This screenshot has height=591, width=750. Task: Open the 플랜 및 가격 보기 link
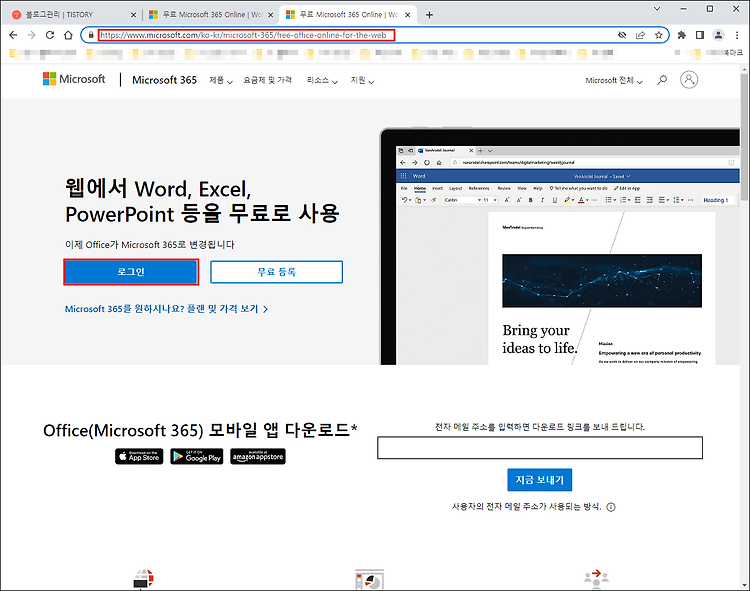point(166,309)
